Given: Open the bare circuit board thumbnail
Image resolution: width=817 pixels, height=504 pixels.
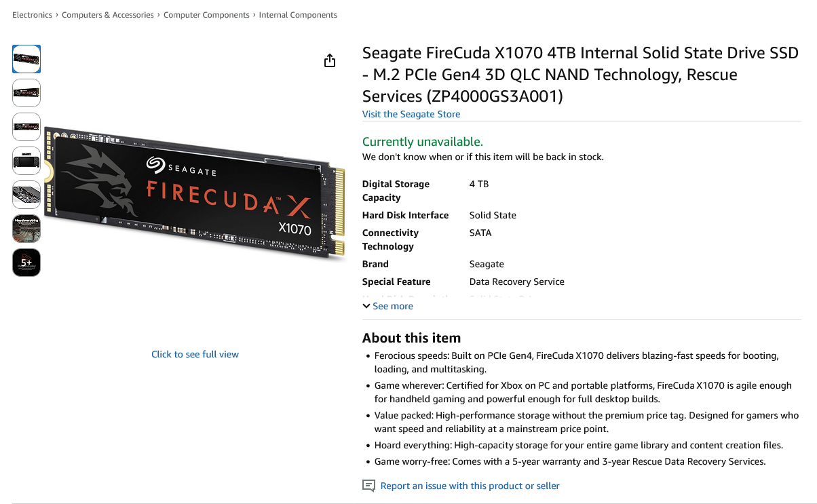Looking at the screenshot, I should pyautogui.click(x=26, y=195).
